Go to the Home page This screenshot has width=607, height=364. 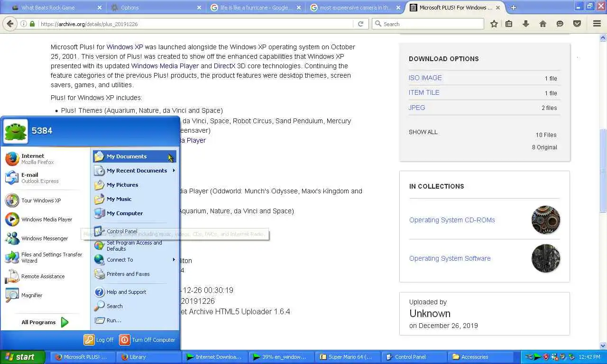click(x=543, y=24)
